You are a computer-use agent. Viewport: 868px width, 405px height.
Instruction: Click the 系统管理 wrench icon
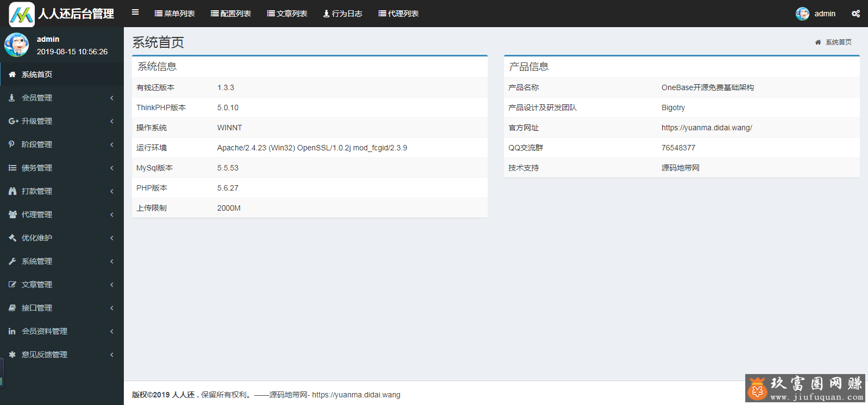(x=12, y=261)
